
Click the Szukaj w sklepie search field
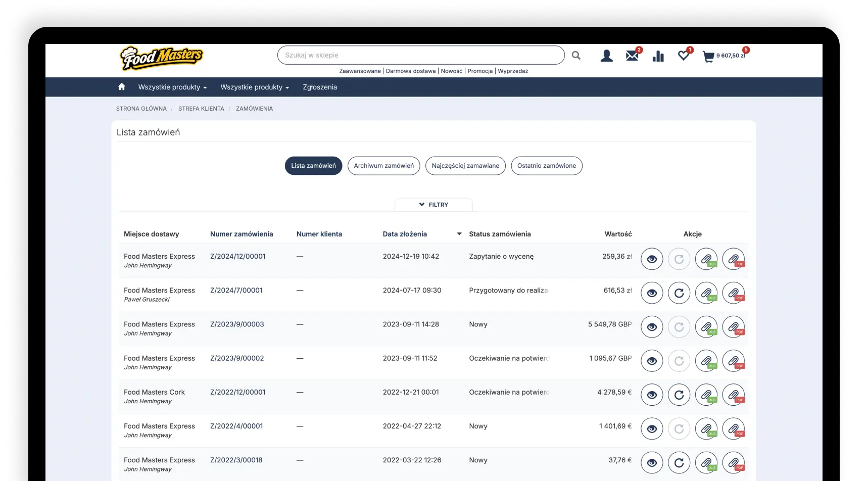420,55
